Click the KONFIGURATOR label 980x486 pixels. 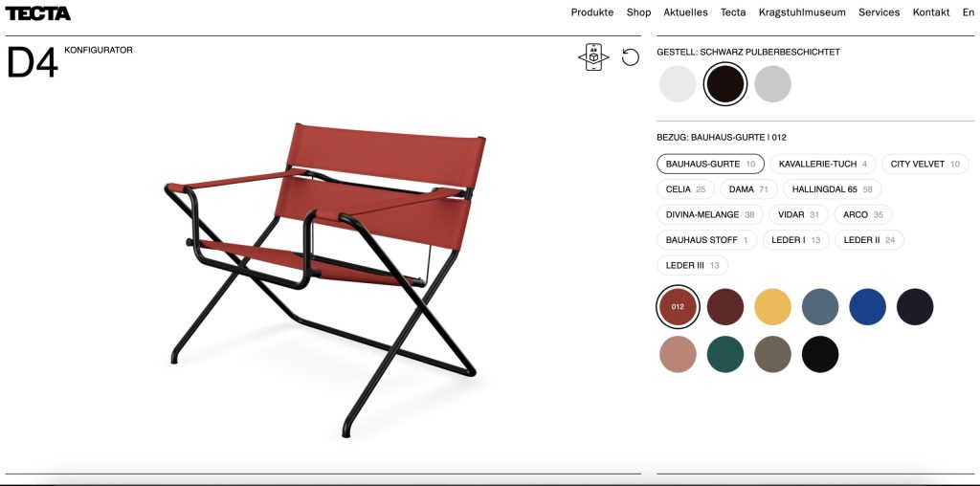[99, 50]
